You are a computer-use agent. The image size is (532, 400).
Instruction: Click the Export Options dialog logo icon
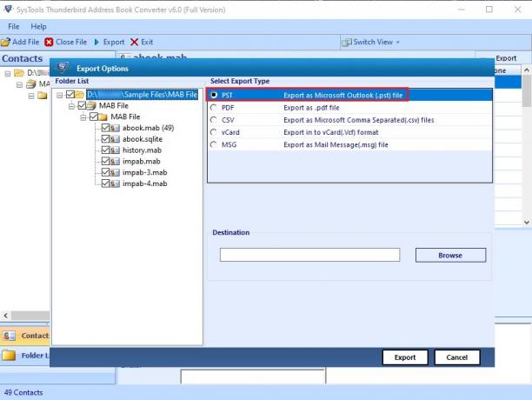63,68
